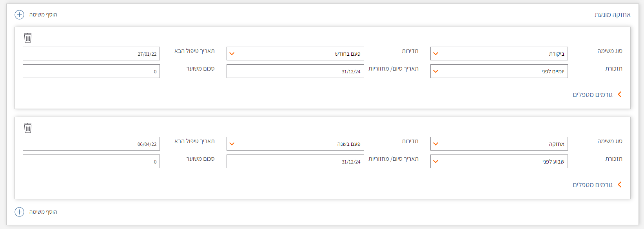This screenshot has height=229, width=644.
Task: Open frequency dropdown showing פעם בשנה
Action: [295, 144]
